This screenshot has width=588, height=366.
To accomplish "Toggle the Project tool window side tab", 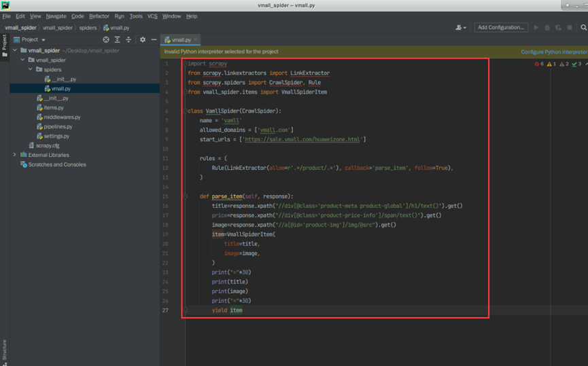I will pyautogui.click(x=4, y=45).
